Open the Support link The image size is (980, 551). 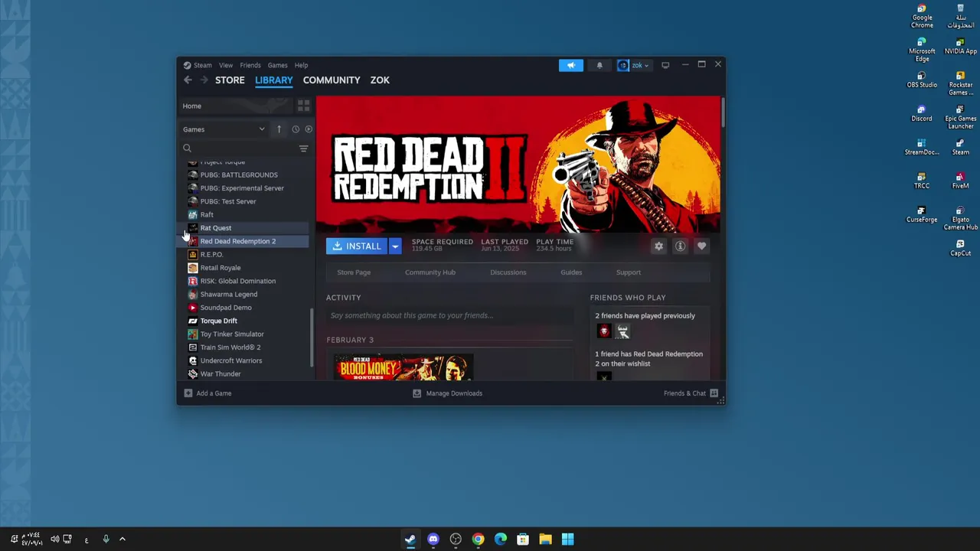pos(629,272)
